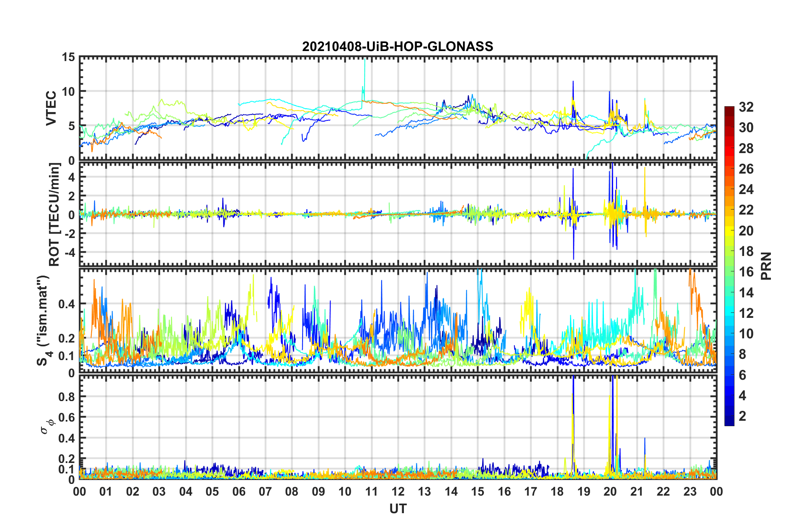Click the 12 tick on the UT axis

398,491
